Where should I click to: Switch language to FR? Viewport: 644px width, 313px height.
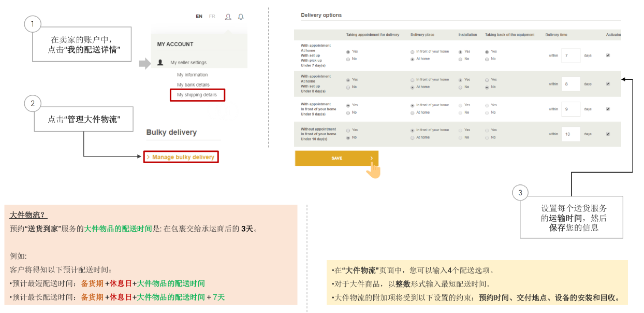212,17
